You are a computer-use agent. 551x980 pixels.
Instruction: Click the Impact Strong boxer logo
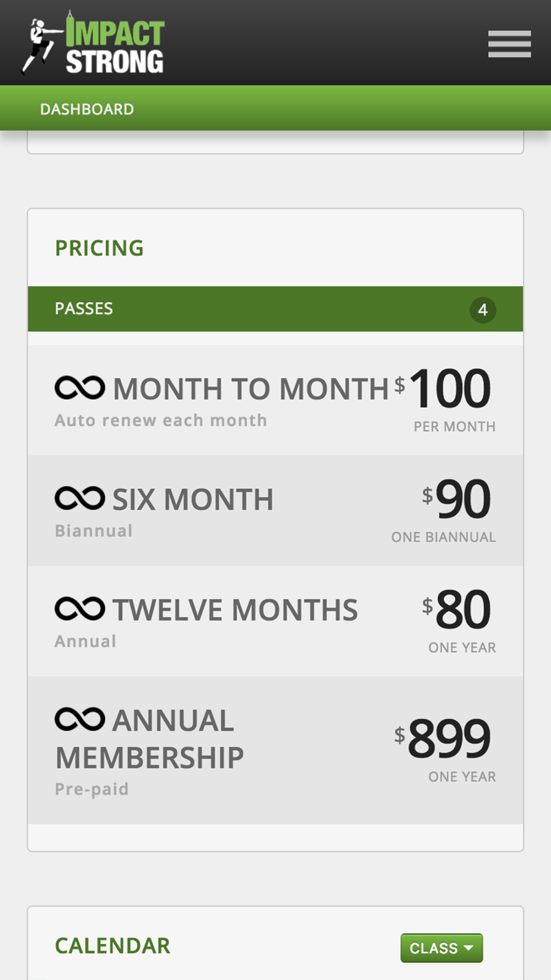[93, 42]
